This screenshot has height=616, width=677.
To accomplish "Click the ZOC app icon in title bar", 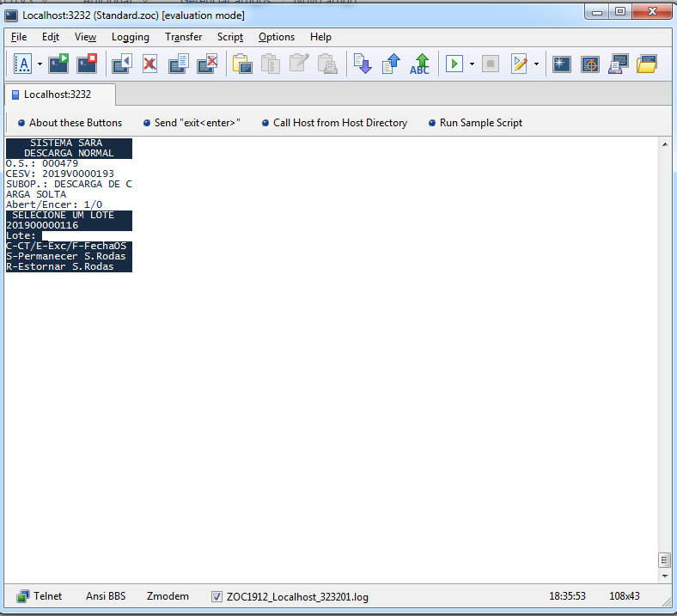I will (x=11, y=15).
